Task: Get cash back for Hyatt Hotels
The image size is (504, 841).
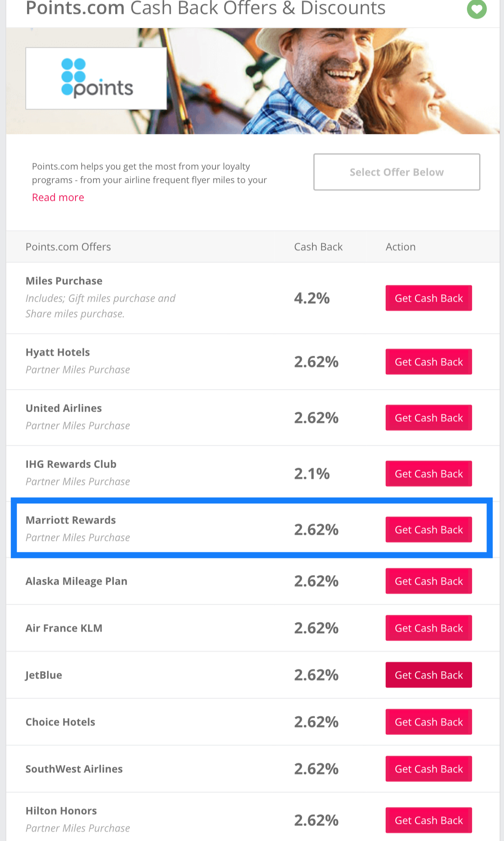Action: click(429, 362)
